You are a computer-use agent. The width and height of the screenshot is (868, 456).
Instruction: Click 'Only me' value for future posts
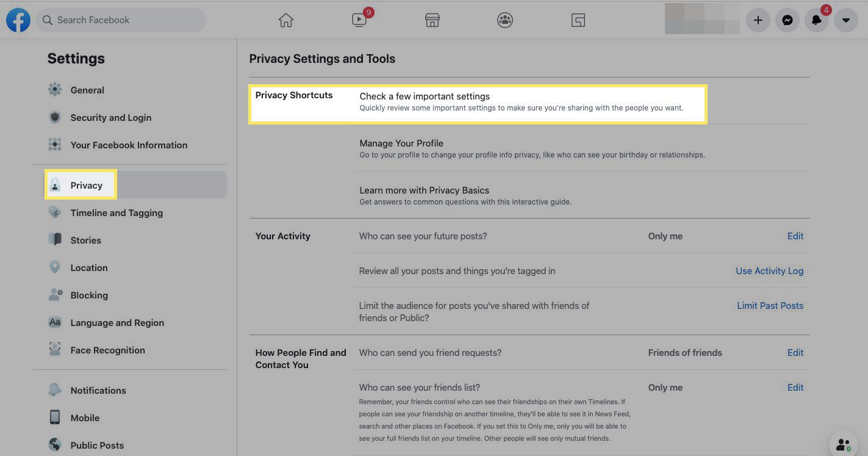pyautogui.click(x=665, y=236)
